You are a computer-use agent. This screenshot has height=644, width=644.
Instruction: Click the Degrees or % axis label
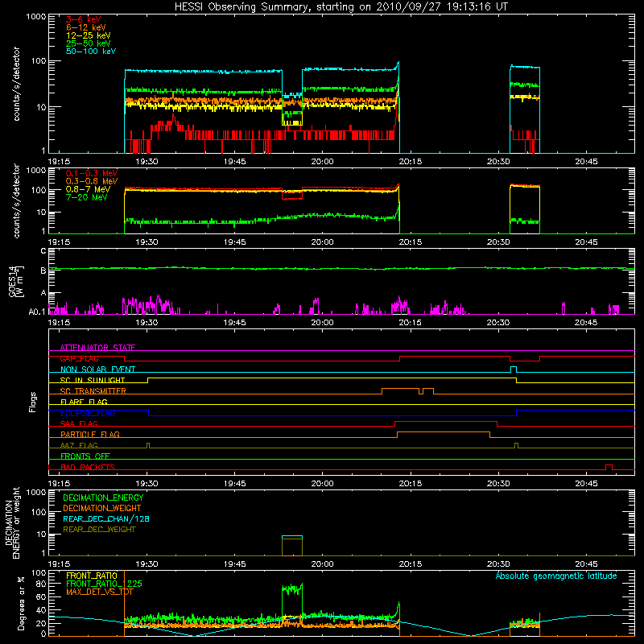[21, 604]
